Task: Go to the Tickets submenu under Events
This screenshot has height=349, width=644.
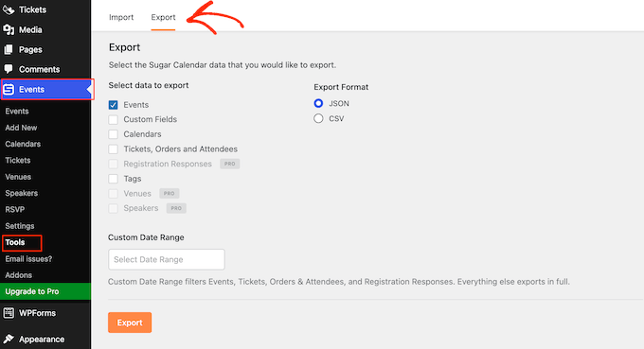Action: (x=18, y=161)
